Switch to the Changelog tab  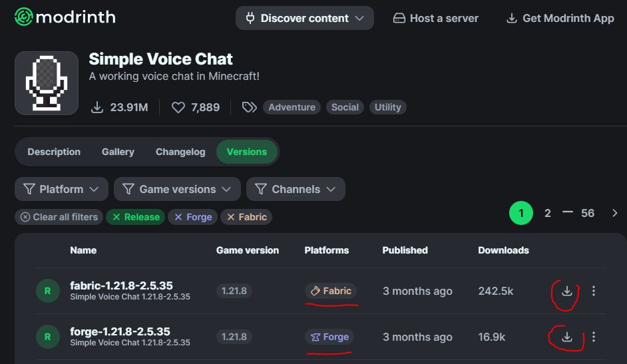click(x=180, y=152)
